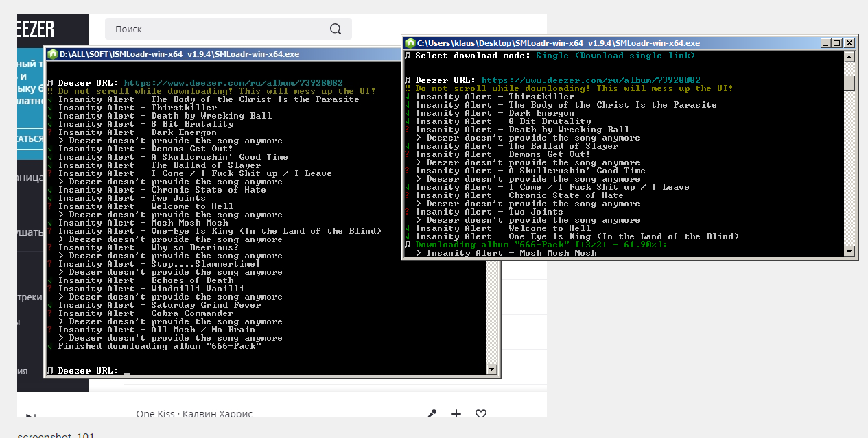This screenshot has width=868, height=438.
Task: Click 'Stop....Slammertime!' line in left console
Action: [x=159, y=264]
